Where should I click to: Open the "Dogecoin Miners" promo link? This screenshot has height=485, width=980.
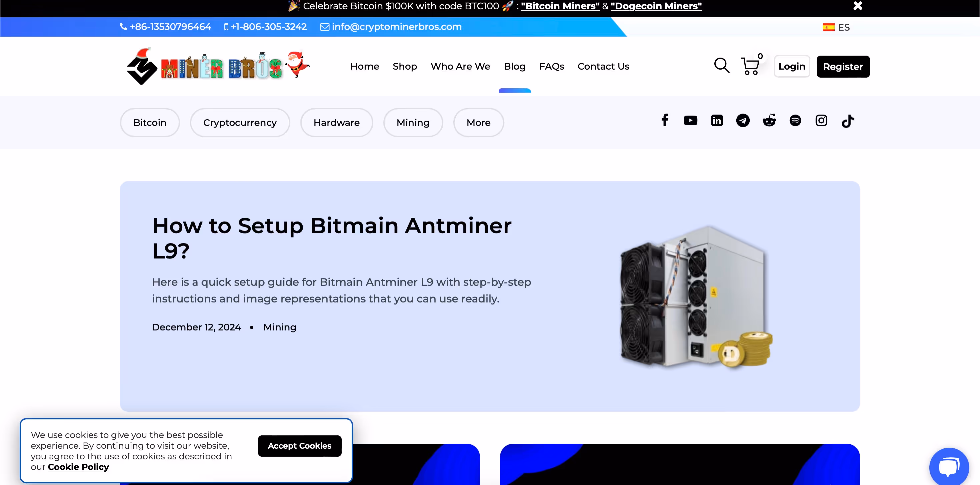[x=656, y=6]
